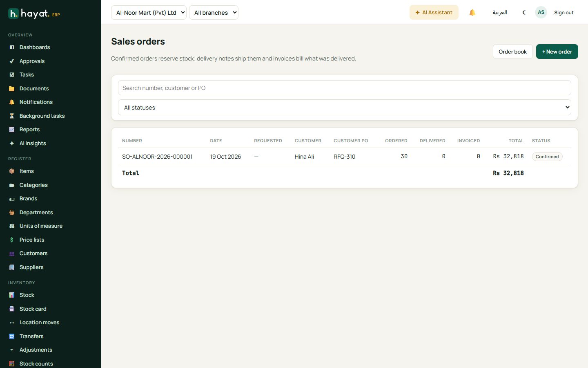Click the Approvals checkmark icon
The width and height of the screenshot is (588, 368).
12,61
